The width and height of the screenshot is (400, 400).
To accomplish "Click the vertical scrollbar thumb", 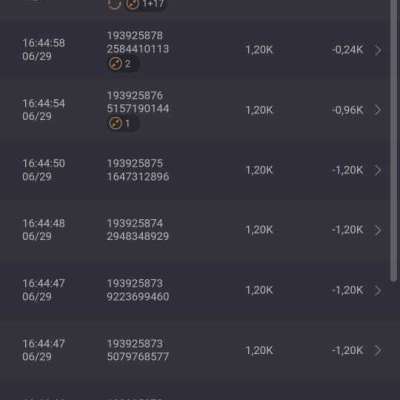I will tap(394, 140).
